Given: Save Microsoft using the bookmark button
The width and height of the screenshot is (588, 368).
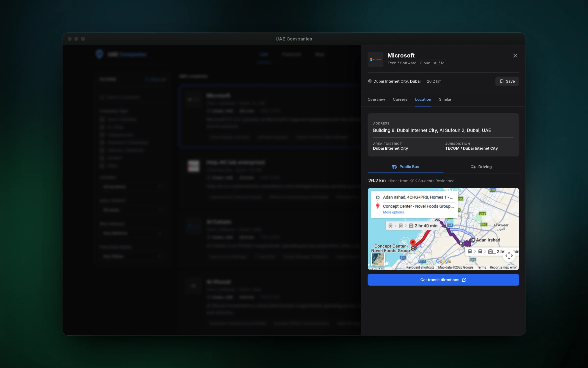Looking at the screenshot, I should (x=507, y=81).
